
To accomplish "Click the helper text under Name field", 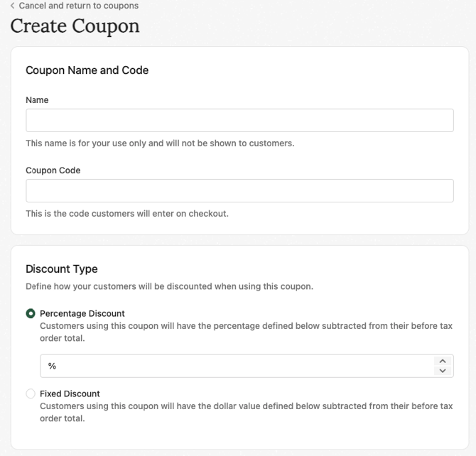I will [x=160, y=143].
